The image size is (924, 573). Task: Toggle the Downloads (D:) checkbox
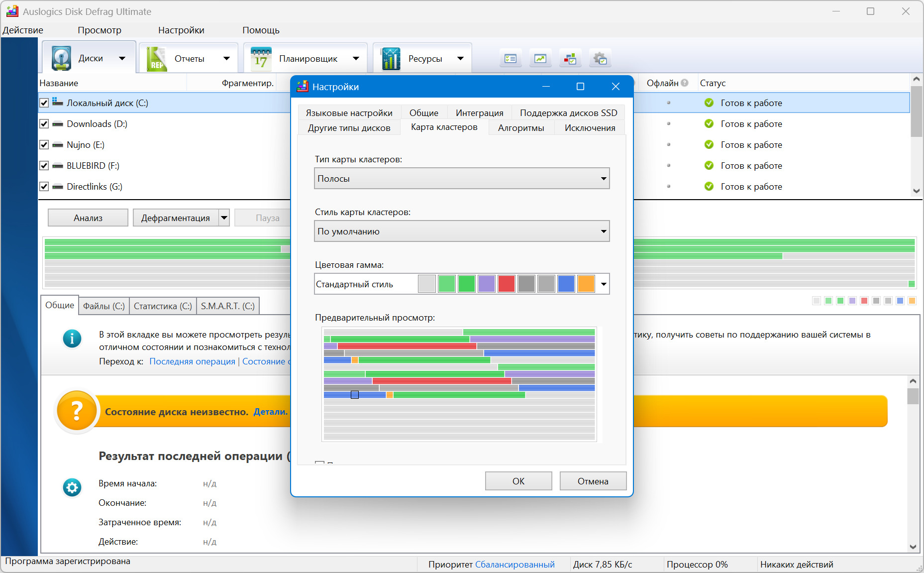tap(44, 124)
